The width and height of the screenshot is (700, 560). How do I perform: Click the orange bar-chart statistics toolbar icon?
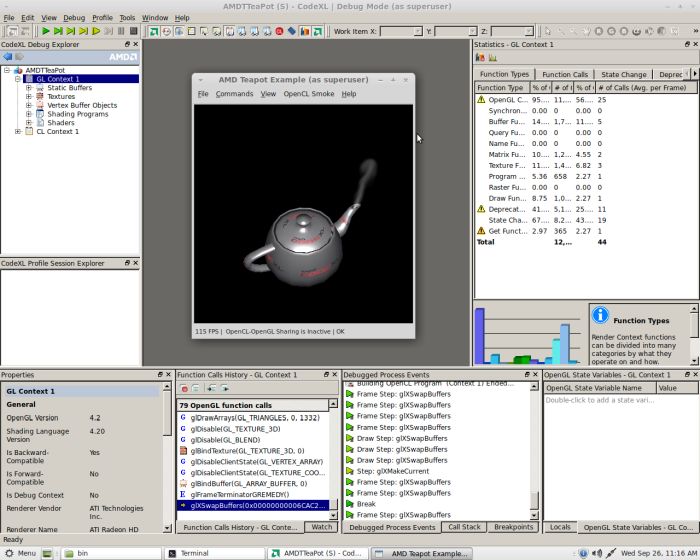click(305, 31)
